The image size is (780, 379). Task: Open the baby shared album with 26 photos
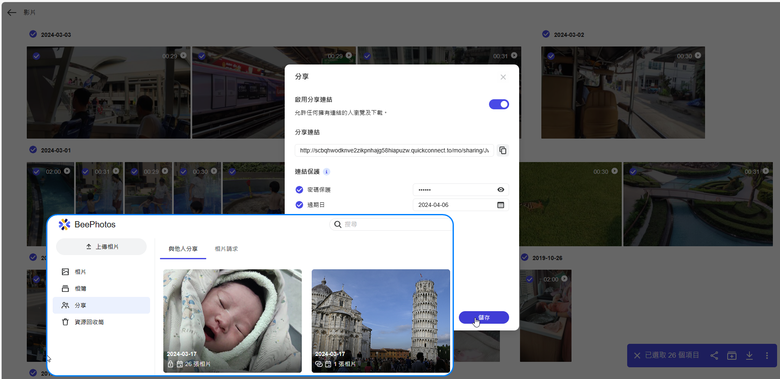click(232, 321)
